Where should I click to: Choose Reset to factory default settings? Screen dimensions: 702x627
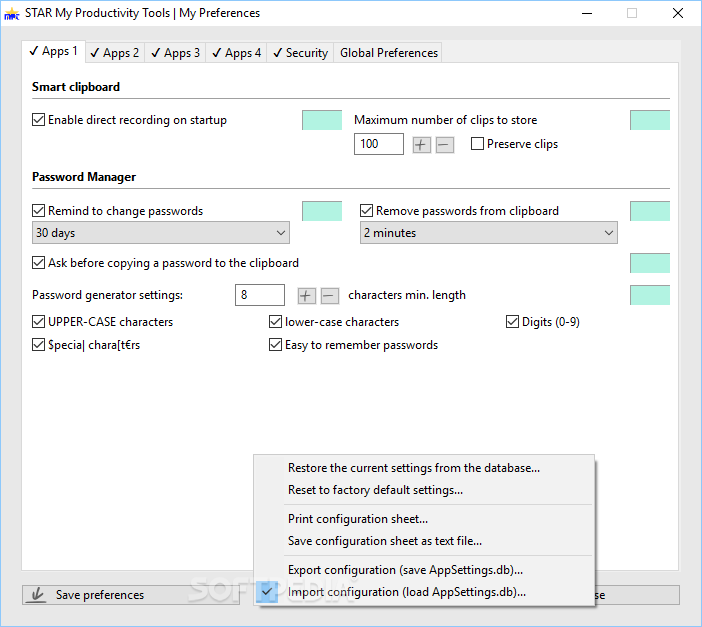[424, 490]
